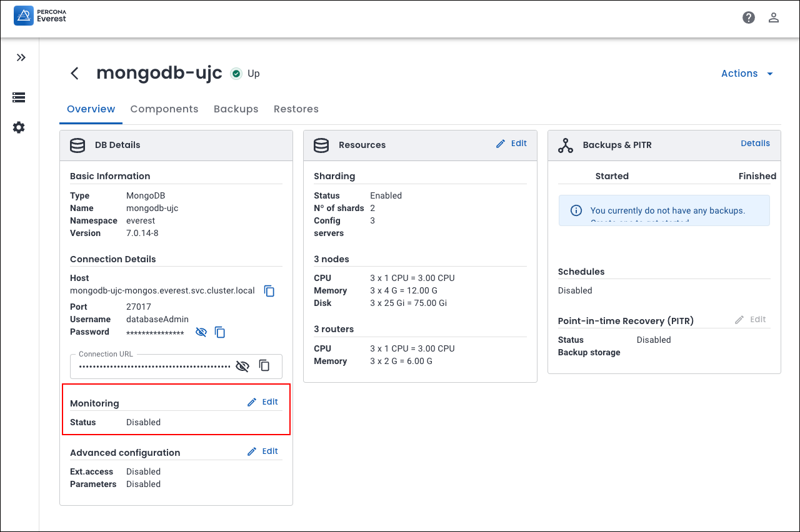The image size is (800, 532).
Task: Open the Restores tab
Action: tap(296, 109)
